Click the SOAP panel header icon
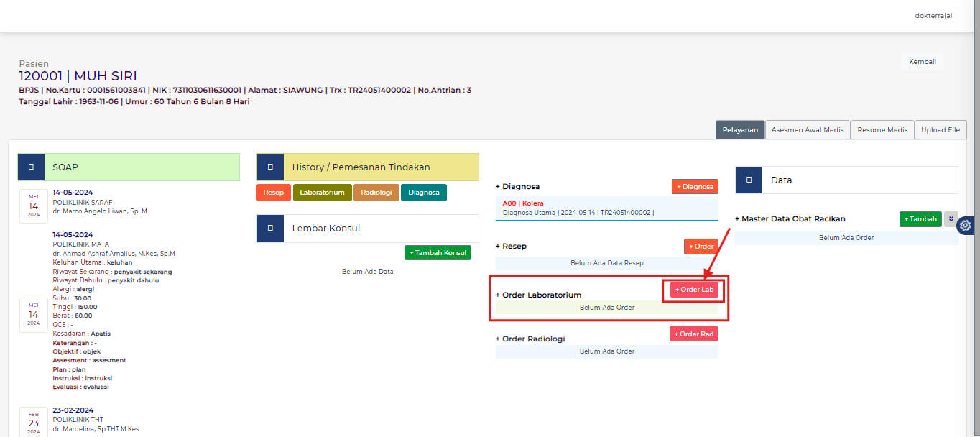Screen dimensions: 980x437 point(31,167)
